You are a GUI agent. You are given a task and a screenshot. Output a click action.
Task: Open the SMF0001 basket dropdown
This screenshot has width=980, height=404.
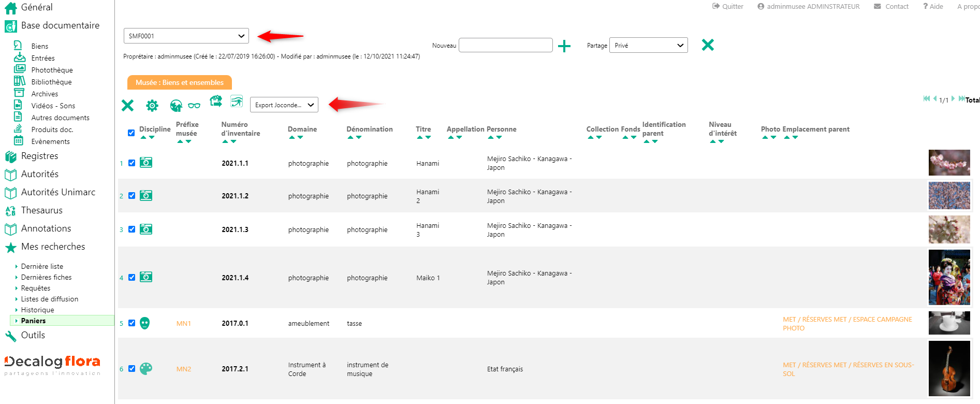tap(186, 36)
